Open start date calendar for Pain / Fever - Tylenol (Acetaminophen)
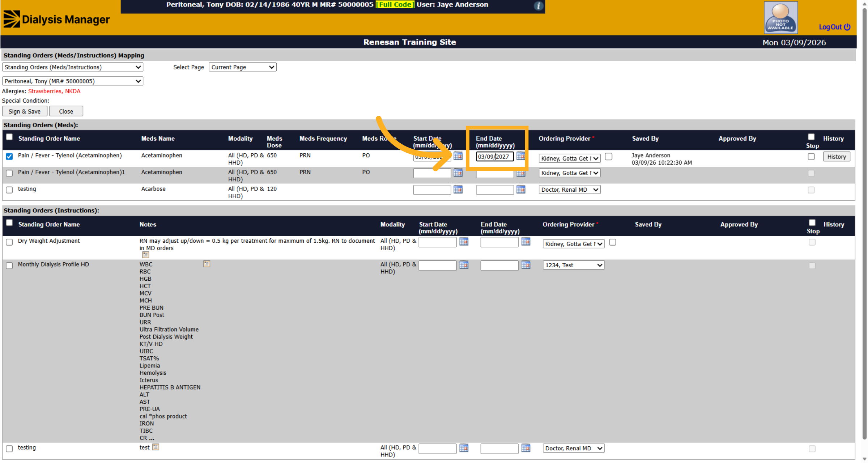The height and width of the screenshot is (463, 868). pyautogui.click(x=458, y=156)
